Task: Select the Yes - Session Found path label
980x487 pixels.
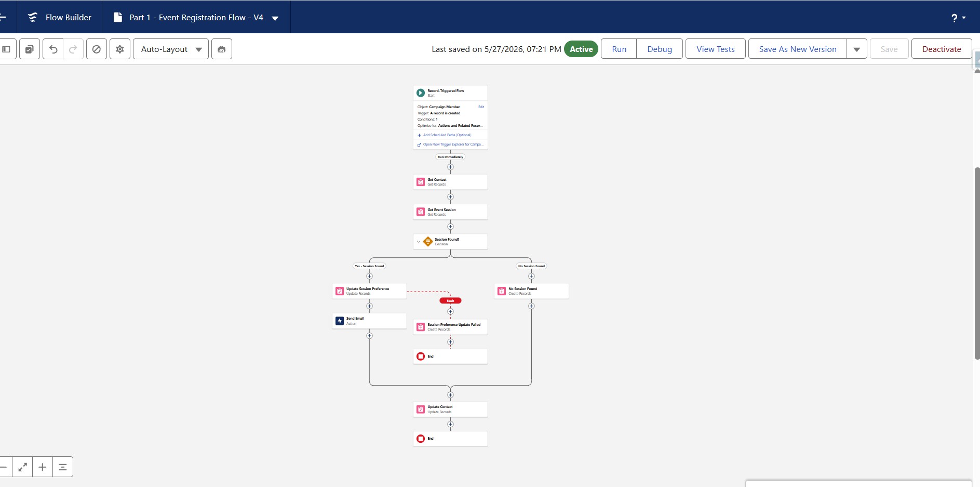Action: [369, 266]
